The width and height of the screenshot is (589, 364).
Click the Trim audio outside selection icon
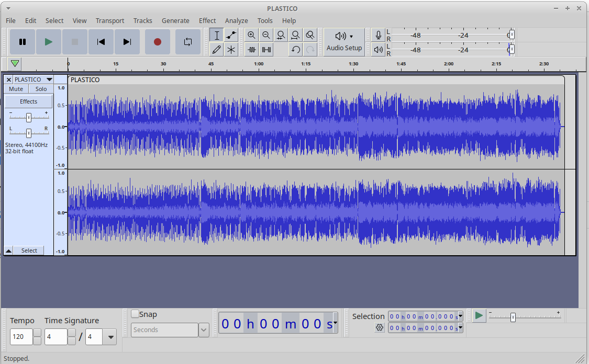click(x=252, y=50)
